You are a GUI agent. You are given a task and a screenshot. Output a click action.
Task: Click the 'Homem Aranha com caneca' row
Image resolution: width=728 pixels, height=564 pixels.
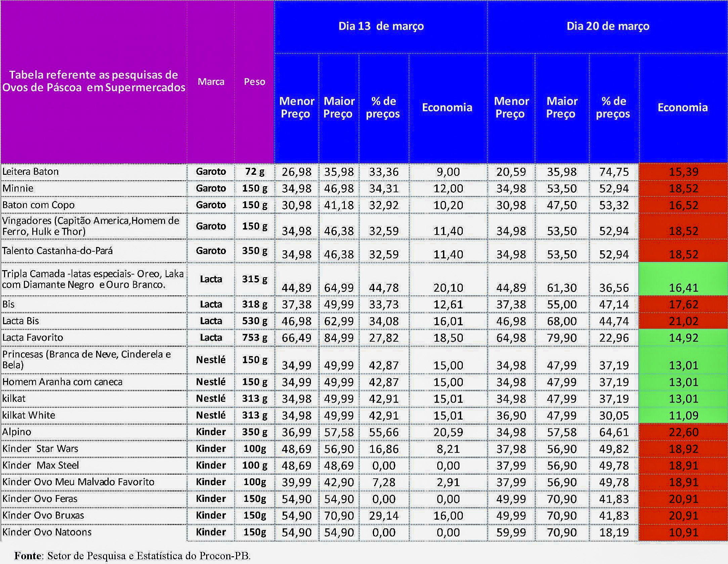pos(62,382)
